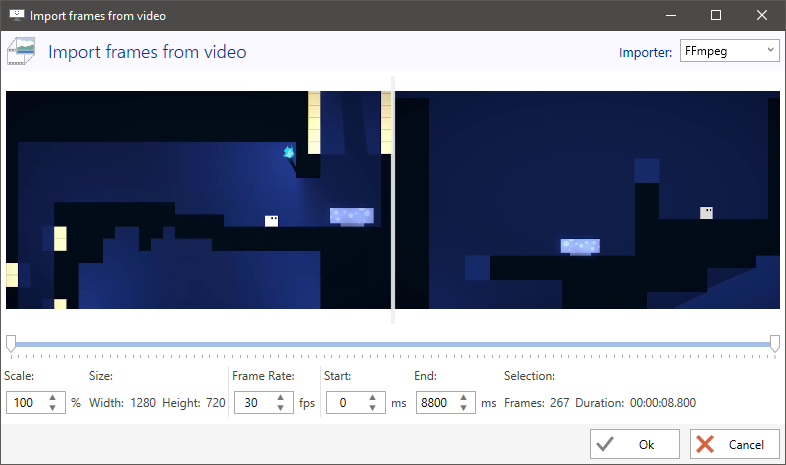
Task: Decrease Frame Rate with the down arrow
Action: coord(281,407)
